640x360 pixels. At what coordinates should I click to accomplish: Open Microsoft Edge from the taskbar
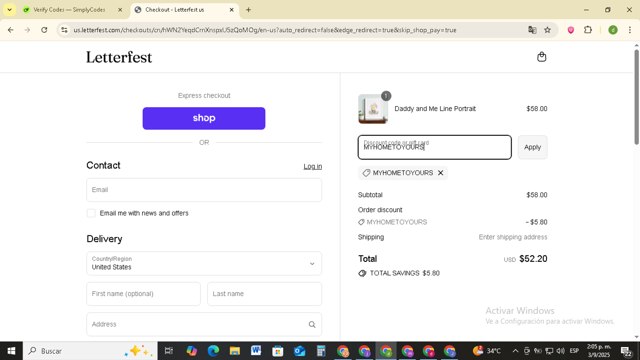213,351
